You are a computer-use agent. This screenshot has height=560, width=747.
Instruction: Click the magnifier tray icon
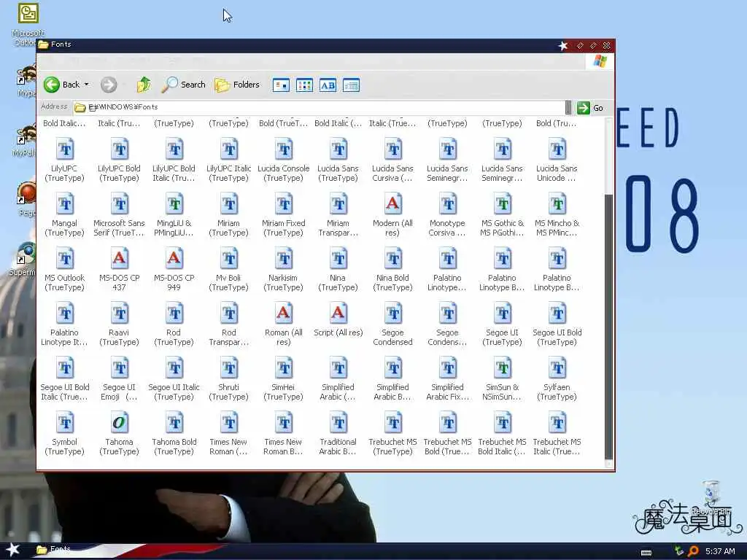point(693,551)
